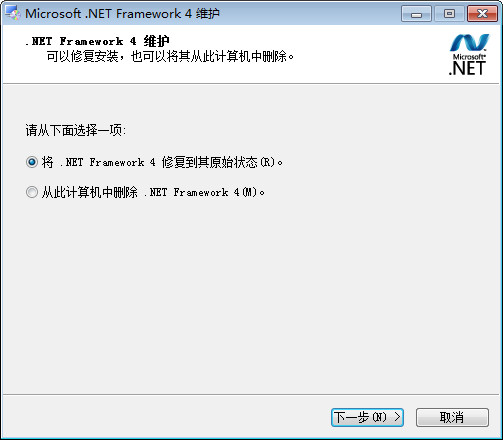The height and width of the screenshot is (440, 503).
Task: Click the 取消 button
Action: 452,417
